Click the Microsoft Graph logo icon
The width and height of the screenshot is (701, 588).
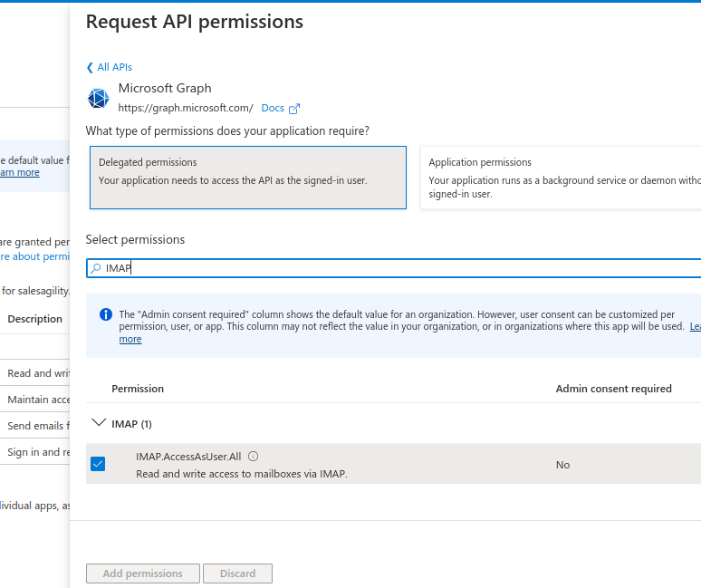tap(98, 99)
